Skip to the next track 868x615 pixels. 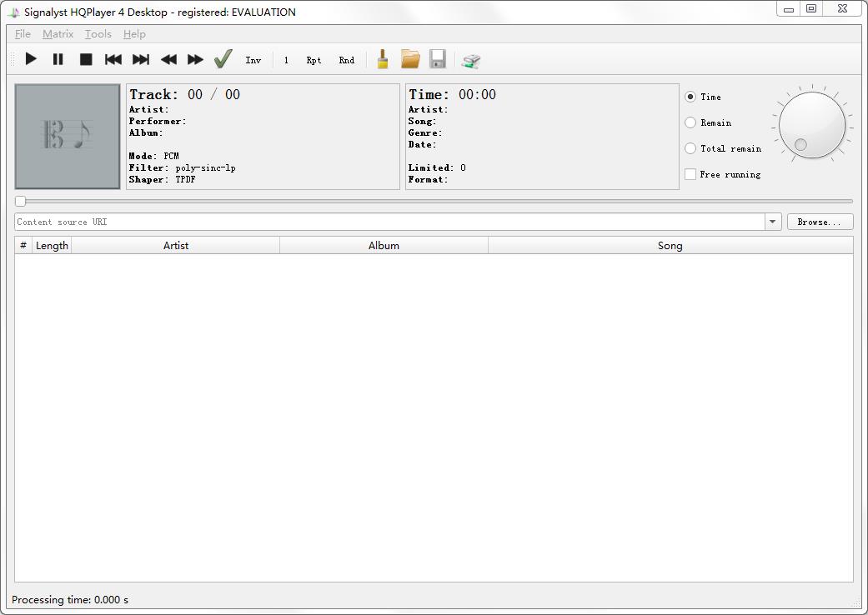141,59
